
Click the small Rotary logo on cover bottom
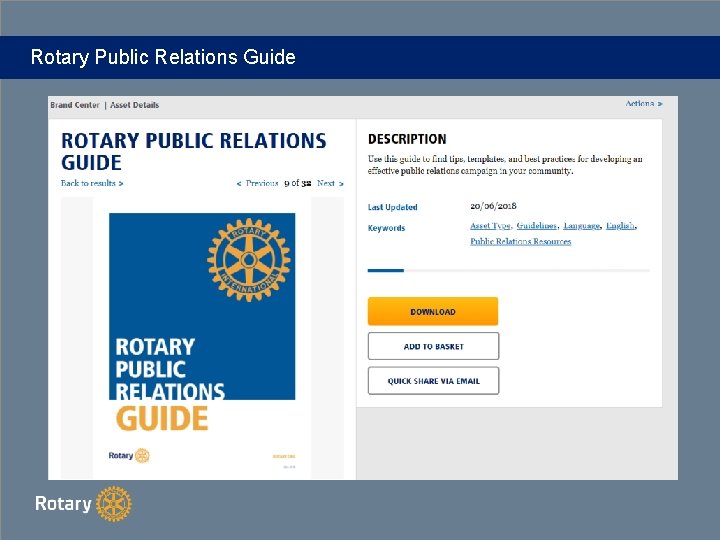129,455
